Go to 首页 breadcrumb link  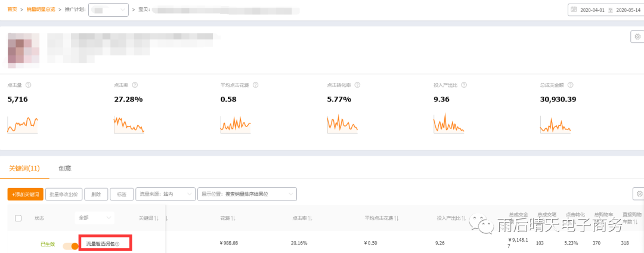tap(12, 10)
